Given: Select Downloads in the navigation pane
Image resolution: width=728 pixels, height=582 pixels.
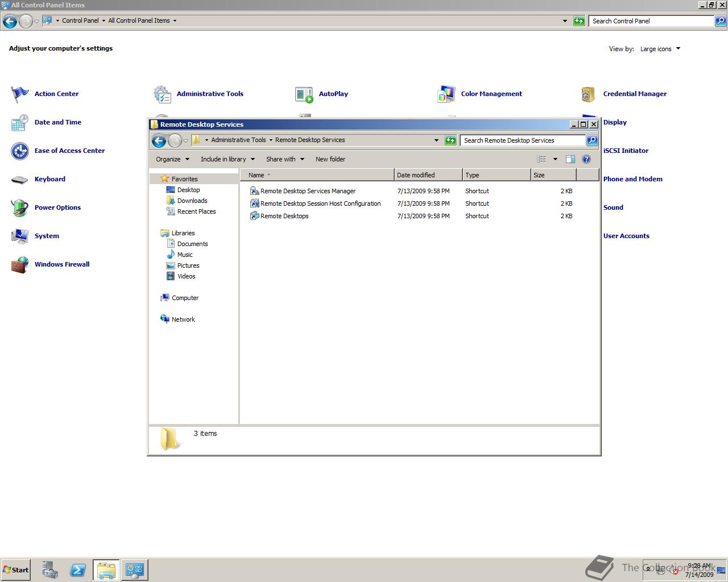Looking at the screenshot, I should click(192, 201).
